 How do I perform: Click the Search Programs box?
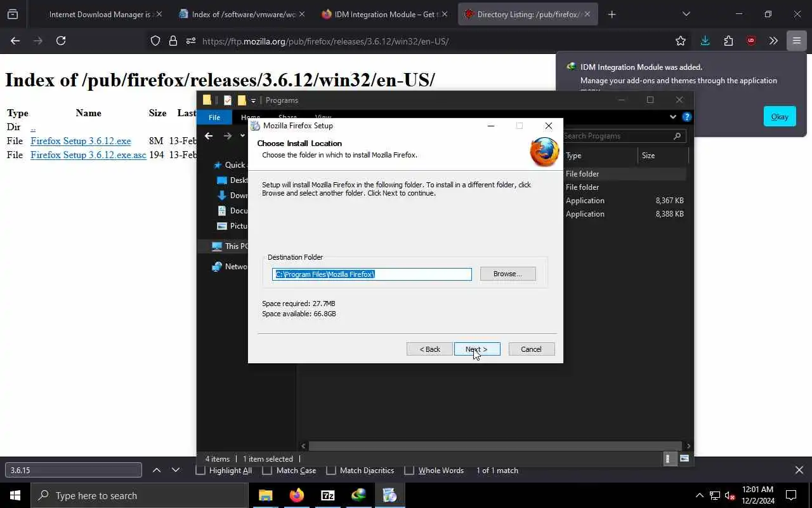click(x=624, y=136)
